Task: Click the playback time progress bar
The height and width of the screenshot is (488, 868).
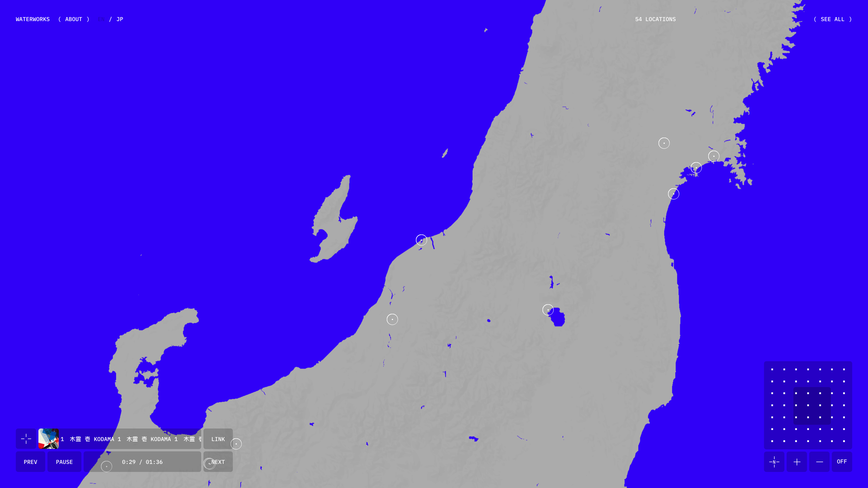Action: click(x=142, y=462)
